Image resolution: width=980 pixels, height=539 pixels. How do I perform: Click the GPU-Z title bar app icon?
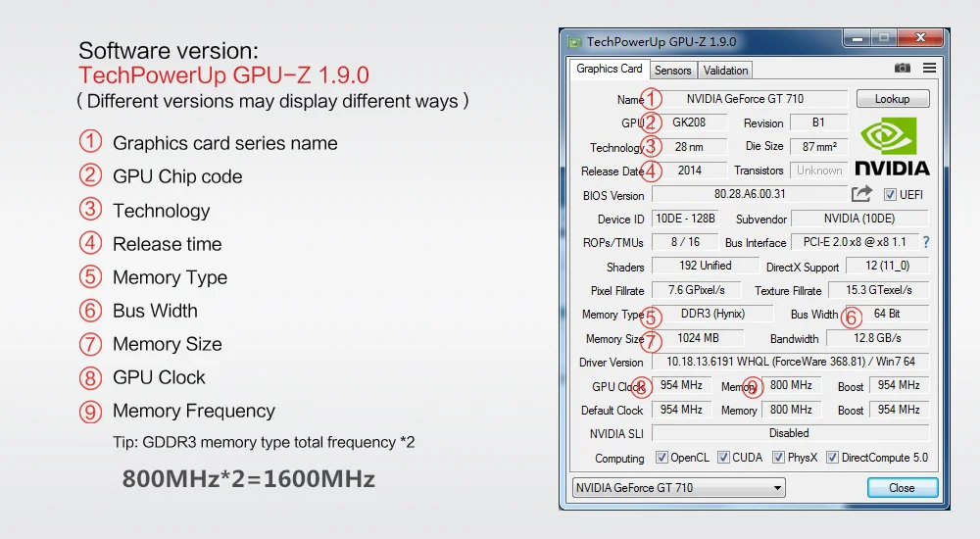pyautogui.click(x=574, y=42)
